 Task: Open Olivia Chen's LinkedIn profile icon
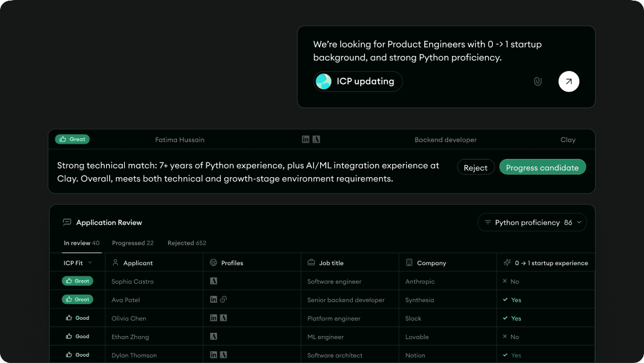tap(214, 318)
